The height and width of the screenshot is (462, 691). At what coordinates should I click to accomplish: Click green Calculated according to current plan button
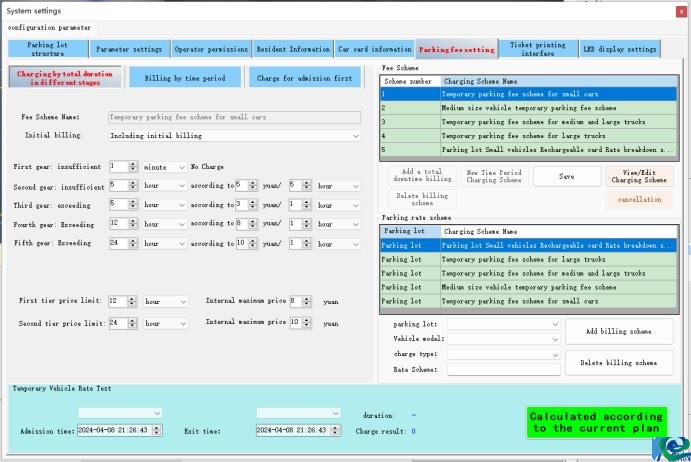(594, 422)
